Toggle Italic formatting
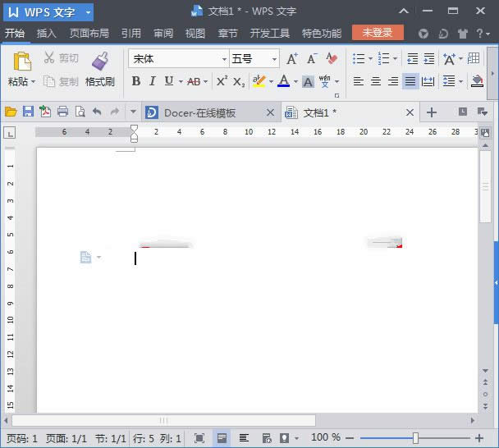This screenshot has width=499, height=448. [152, 81]
